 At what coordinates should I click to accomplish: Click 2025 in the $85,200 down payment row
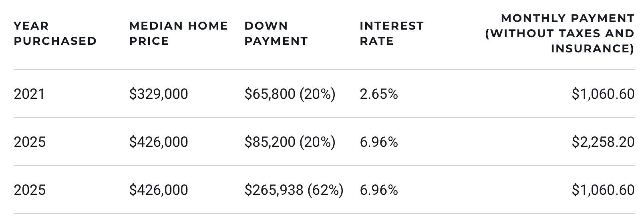click(30, 142)
